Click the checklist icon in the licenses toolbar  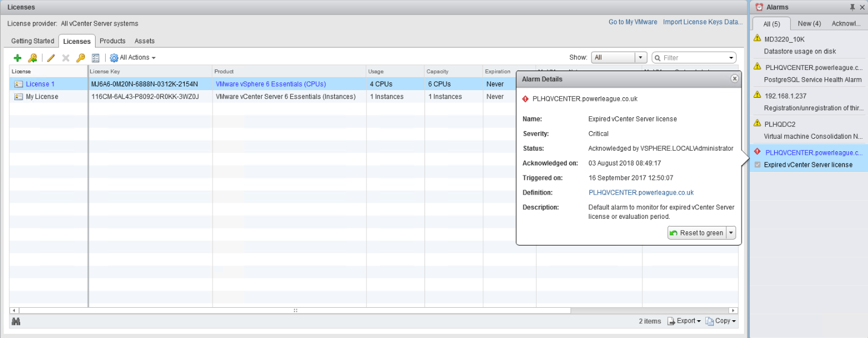pos(96,58)
